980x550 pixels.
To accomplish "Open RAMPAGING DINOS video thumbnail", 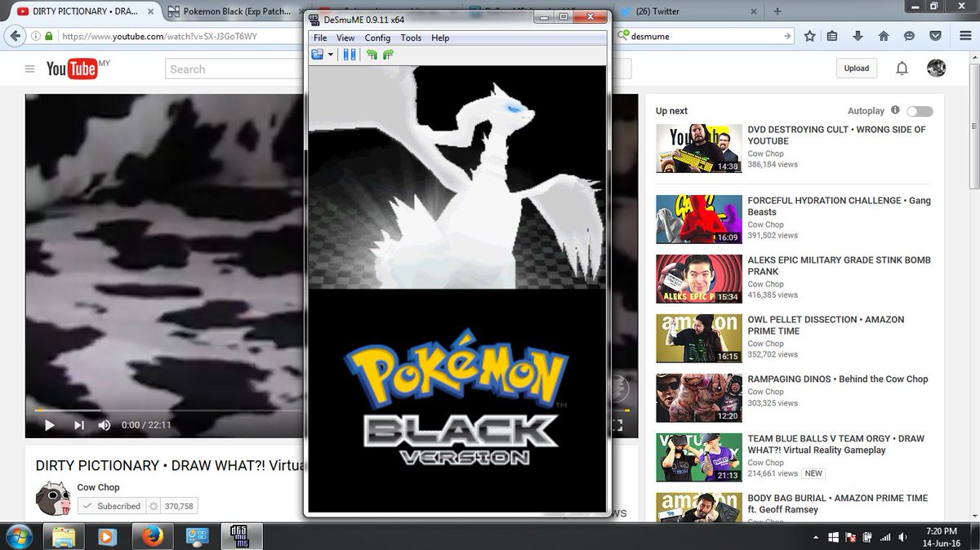I will pos(698,398).
